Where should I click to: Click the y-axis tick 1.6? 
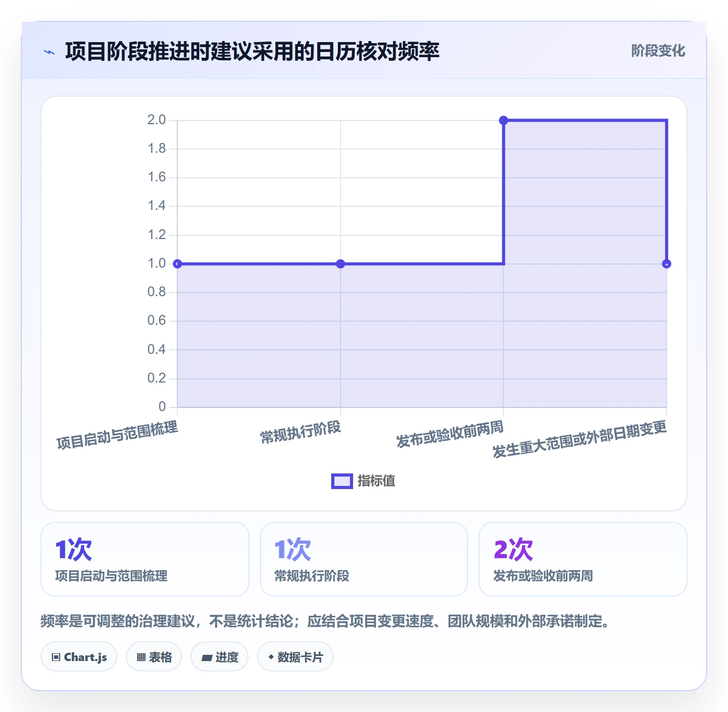(157, 177)
